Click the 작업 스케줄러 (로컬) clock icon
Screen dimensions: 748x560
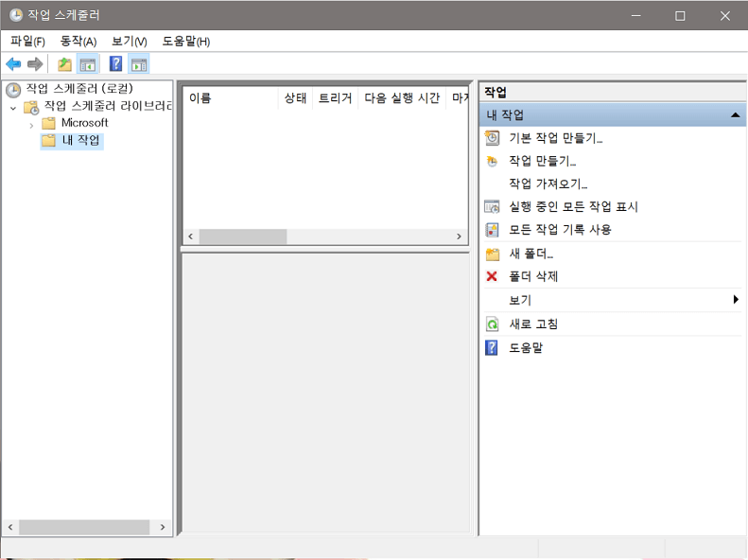pos(13,90)
